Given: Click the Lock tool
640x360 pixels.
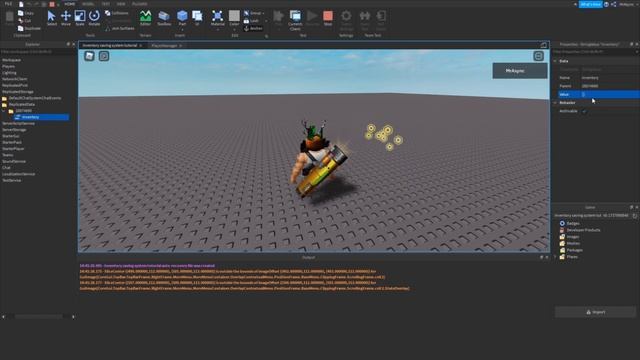Looking at the screenshot, I should point(251,21).
